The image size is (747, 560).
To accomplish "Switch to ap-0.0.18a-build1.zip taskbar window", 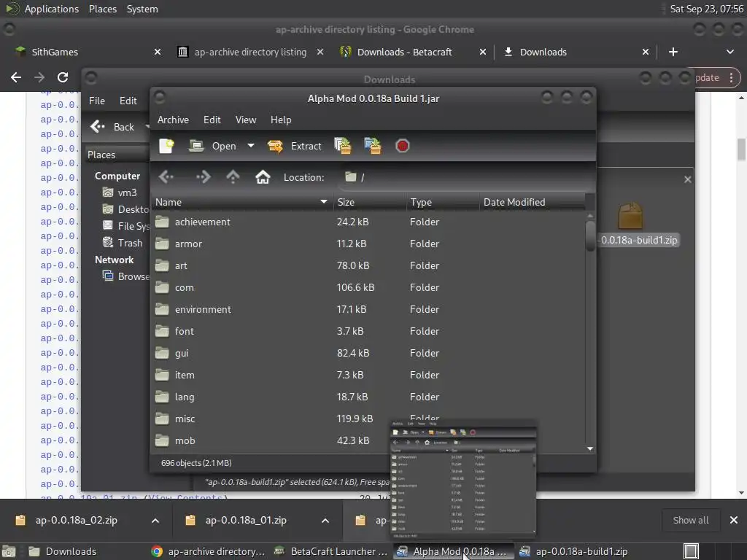I will click(573, 551).
